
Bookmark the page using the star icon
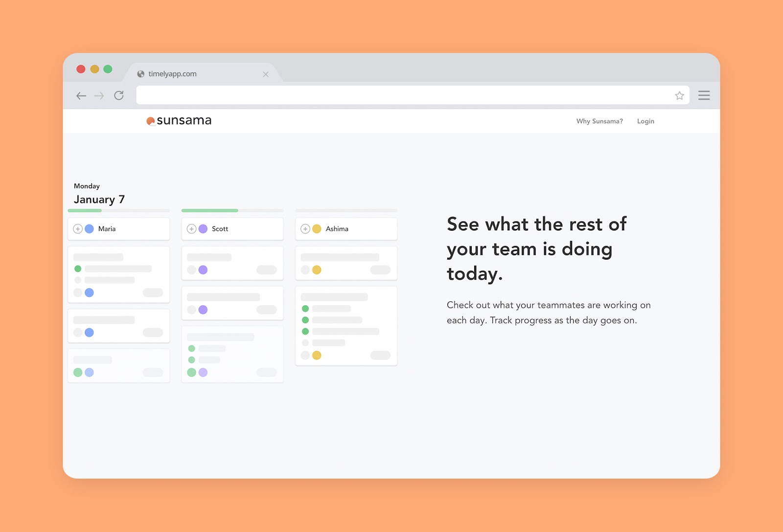tap(679, 95)
